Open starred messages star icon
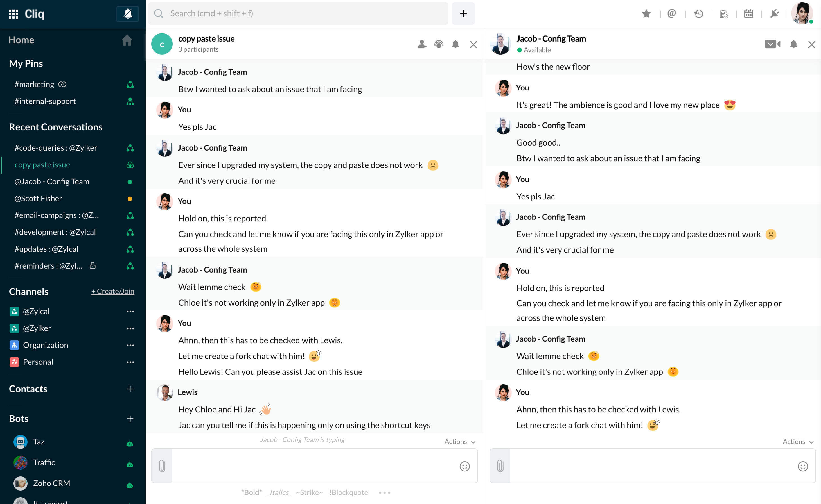The image size is (821, 504). coord(646,14)
